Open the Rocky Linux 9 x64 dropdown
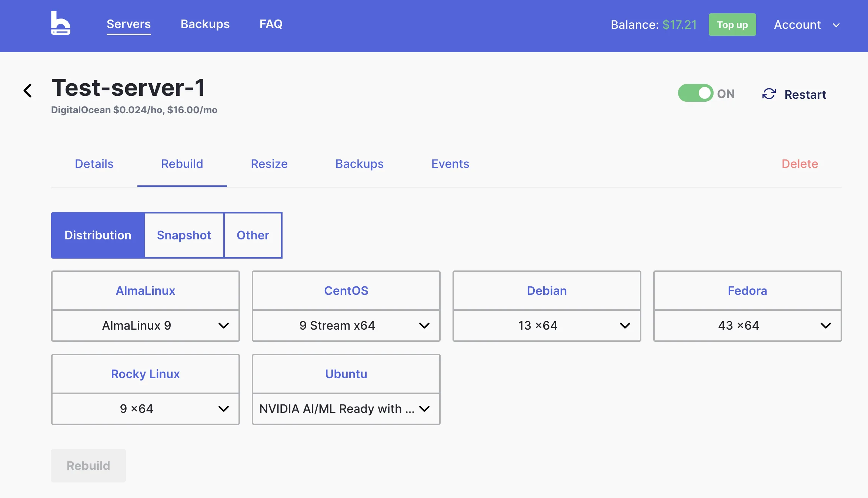The image size is (868, 498). [x=146, y=409]
